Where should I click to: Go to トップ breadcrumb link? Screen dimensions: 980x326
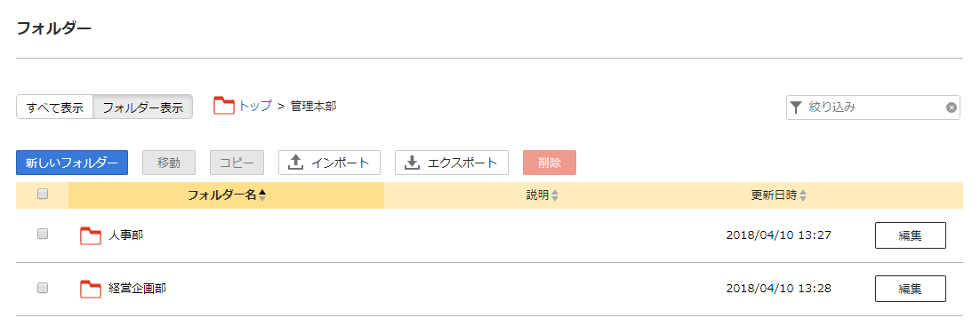click(x=255, y=106)
